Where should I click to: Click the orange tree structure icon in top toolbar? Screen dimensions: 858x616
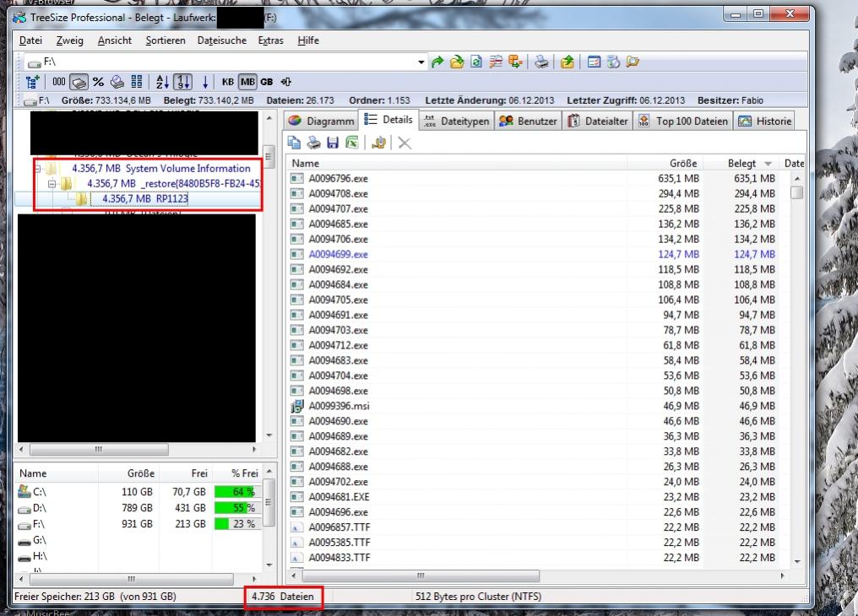click(515, 62)
